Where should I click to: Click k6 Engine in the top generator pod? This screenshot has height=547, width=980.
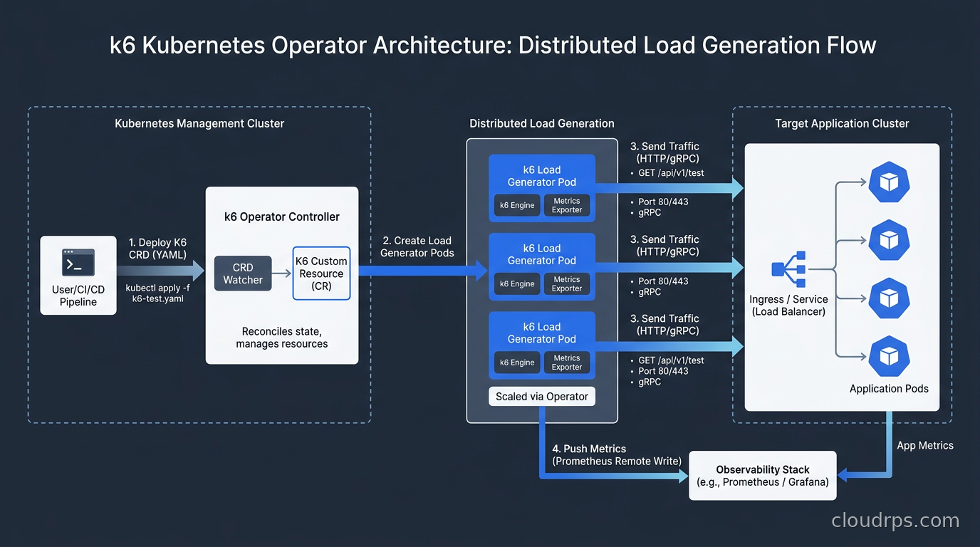click(517, 205)
